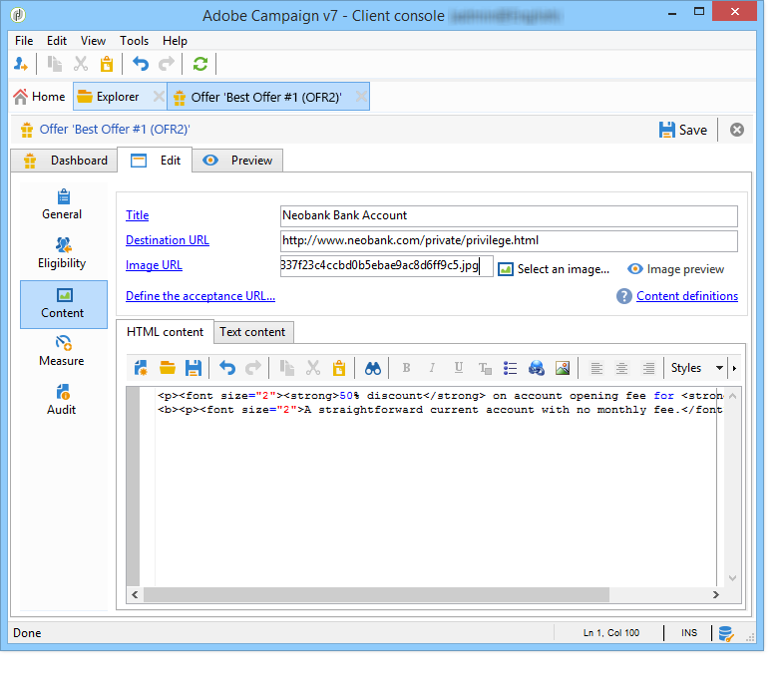Close the Offer 'Best Offer #1' tab

click(361, 96)
